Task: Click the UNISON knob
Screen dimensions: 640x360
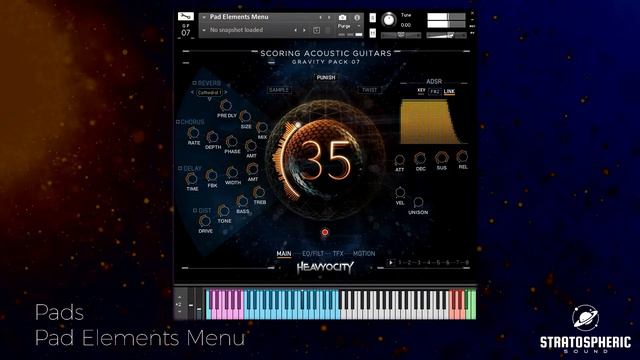Action: point(418,202)
